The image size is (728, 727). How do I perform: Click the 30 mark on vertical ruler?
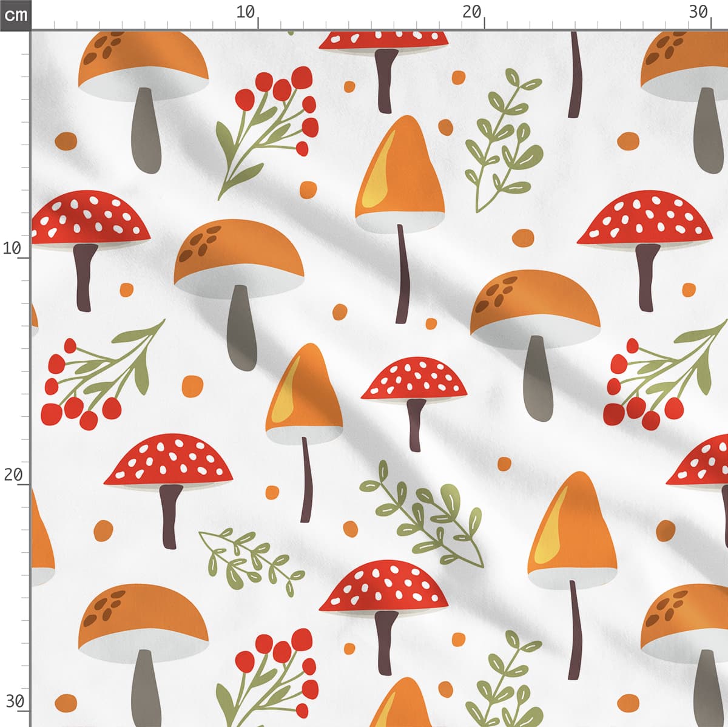click(x=15, y=702)
